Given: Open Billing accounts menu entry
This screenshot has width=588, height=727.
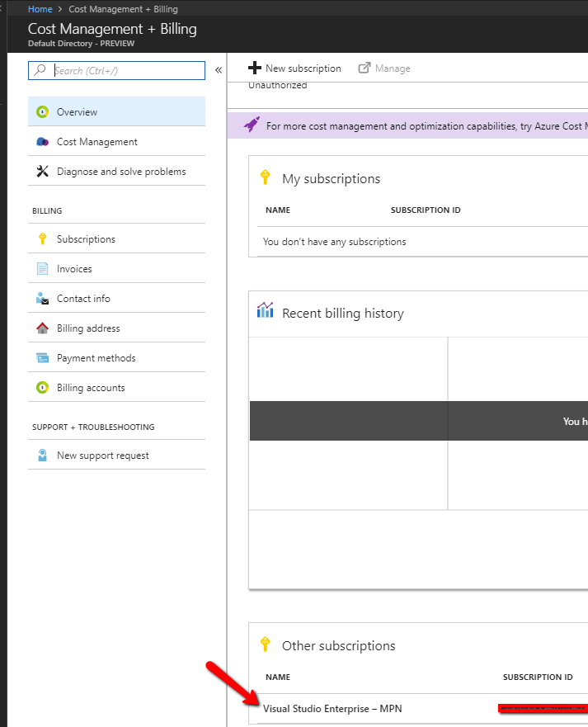Looking at the screenshot, I should 116,388.
